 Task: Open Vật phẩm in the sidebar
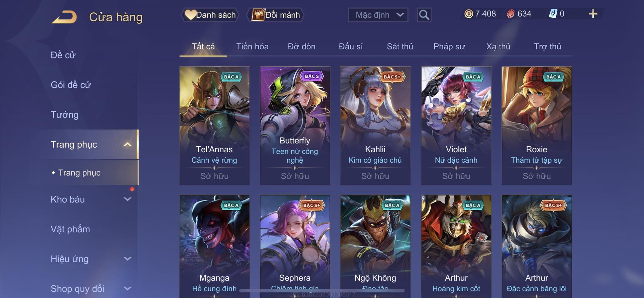[70, 229]
